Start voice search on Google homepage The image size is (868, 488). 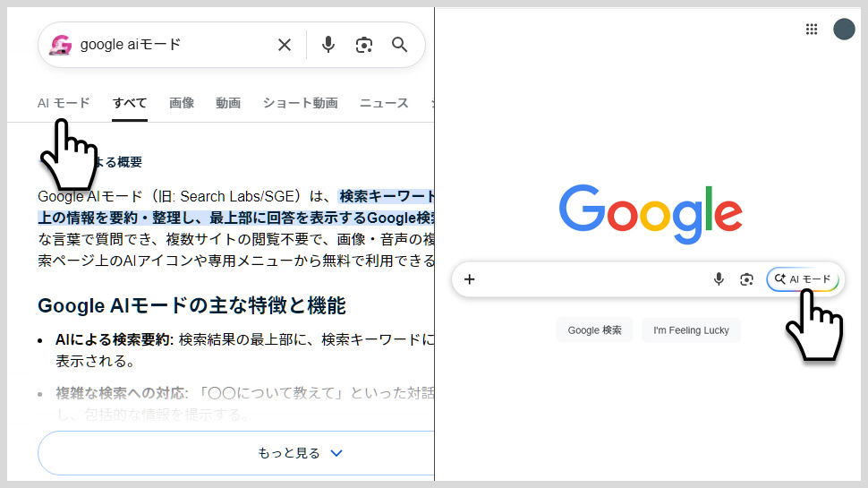pos(719,278)
